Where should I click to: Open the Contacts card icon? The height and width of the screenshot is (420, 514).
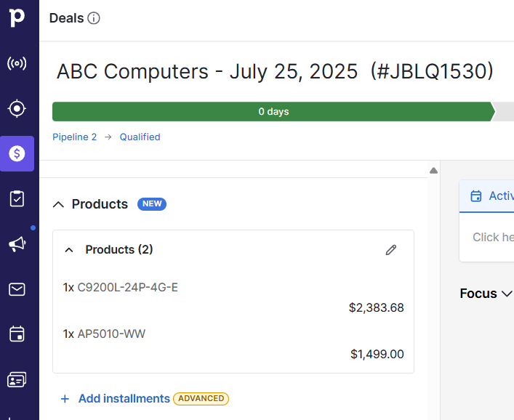(17, 379)
